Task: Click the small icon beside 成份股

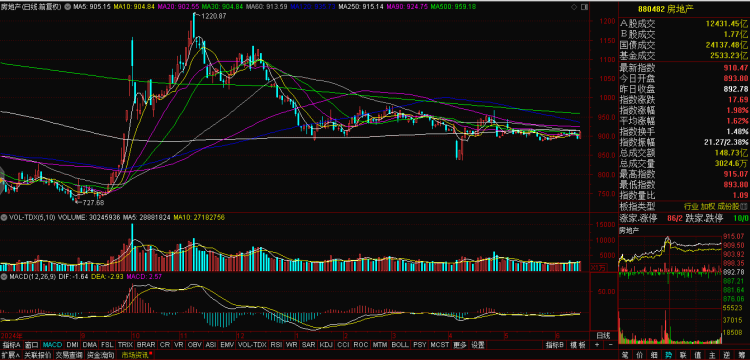Action: [742, 207]
